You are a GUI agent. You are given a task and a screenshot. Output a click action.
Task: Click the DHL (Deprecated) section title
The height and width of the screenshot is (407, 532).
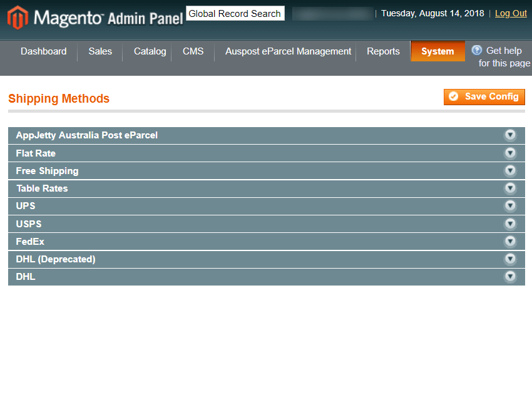[56, 259]
